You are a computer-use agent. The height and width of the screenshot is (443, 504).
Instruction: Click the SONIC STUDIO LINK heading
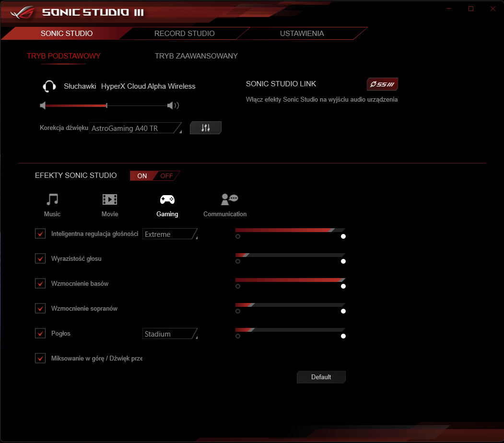click(x=281, y=84)
